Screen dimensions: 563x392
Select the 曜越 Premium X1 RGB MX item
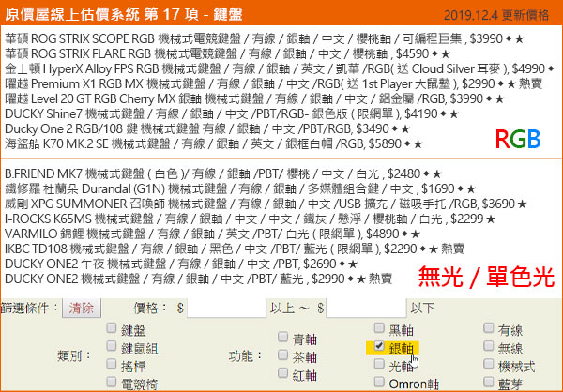[274, 84]
